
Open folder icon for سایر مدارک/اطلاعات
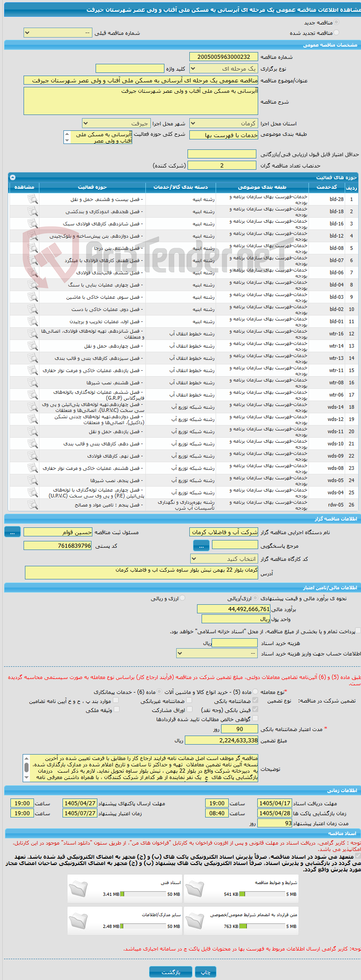[78, 921]
